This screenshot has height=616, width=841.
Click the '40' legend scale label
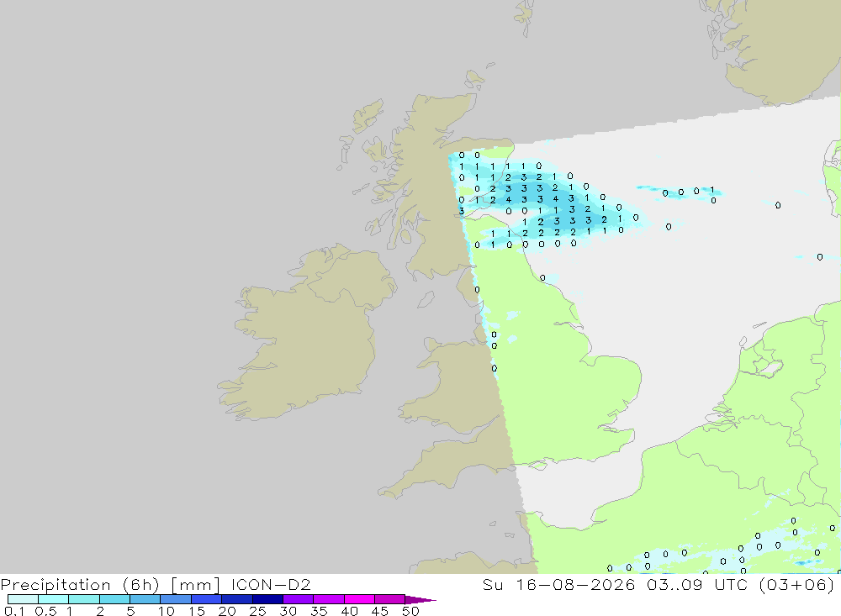(x=350, y=611)
